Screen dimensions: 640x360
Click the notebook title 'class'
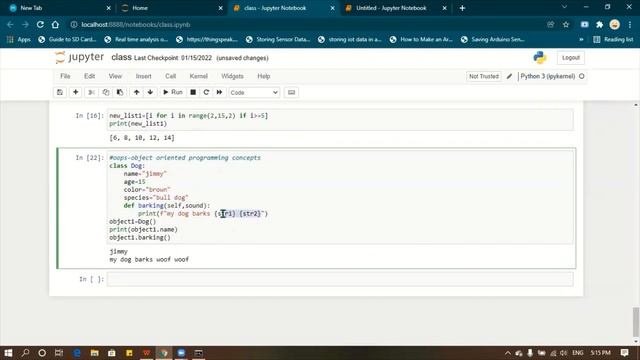point(121,58)
